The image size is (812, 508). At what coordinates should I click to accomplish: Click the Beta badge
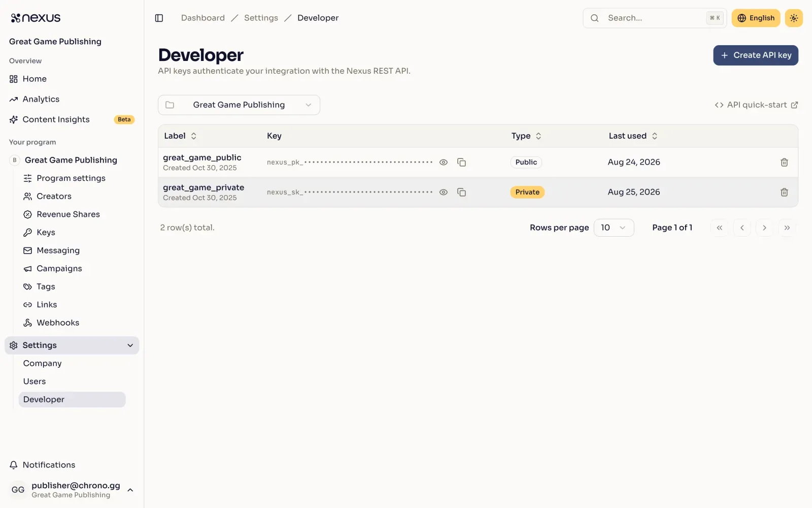[x=124, y=119]
